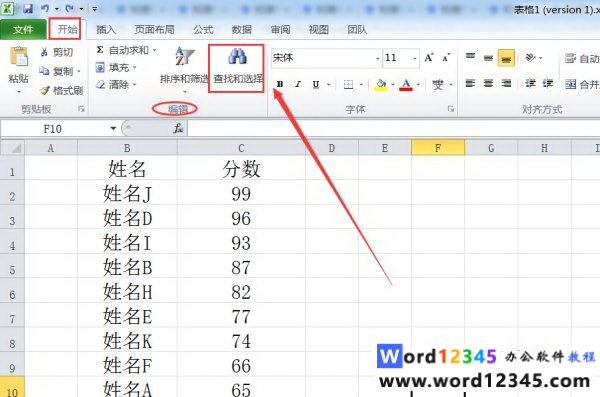
Task: Switch to the 审阅 Review tab
Action: click(280, 29)
